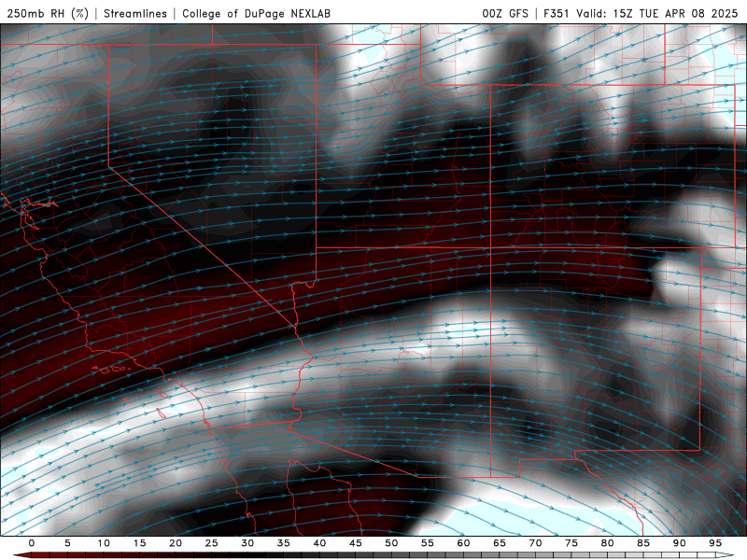
Task: Click the colorbar tick label "20"
Action: click(176, 543)
